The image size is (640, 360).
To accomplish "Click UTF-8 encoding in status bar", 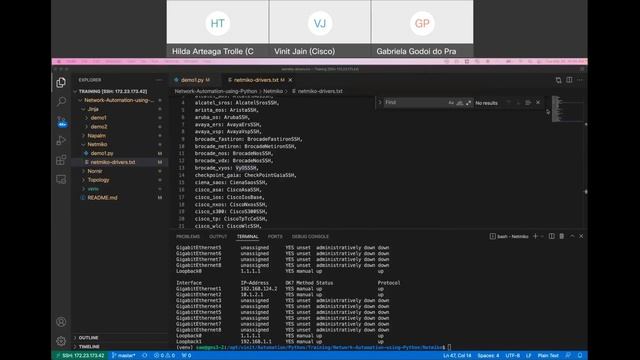I will (513, 356).
